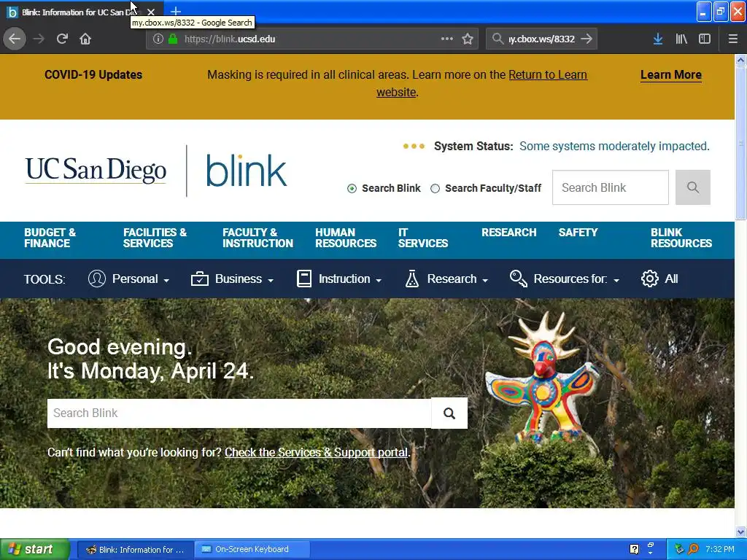Select the Search Blink radio button

(x=352, y=189)
